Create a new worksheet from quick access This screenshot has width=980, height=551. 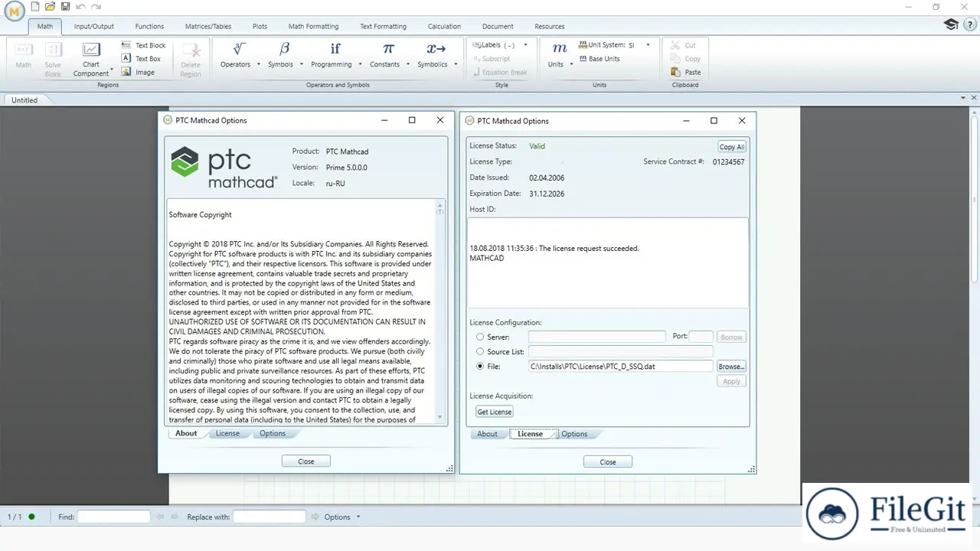[x=35, y=7]
